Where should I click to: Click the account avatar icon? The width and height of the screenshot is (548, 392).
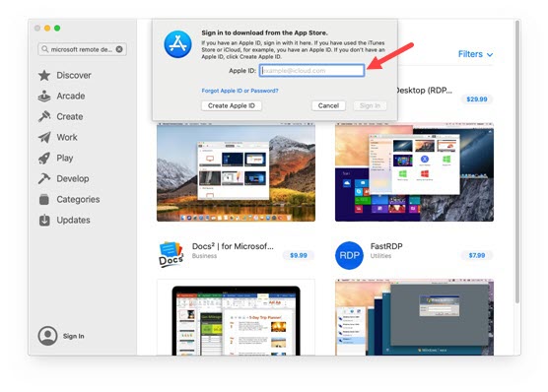[47, 336]
